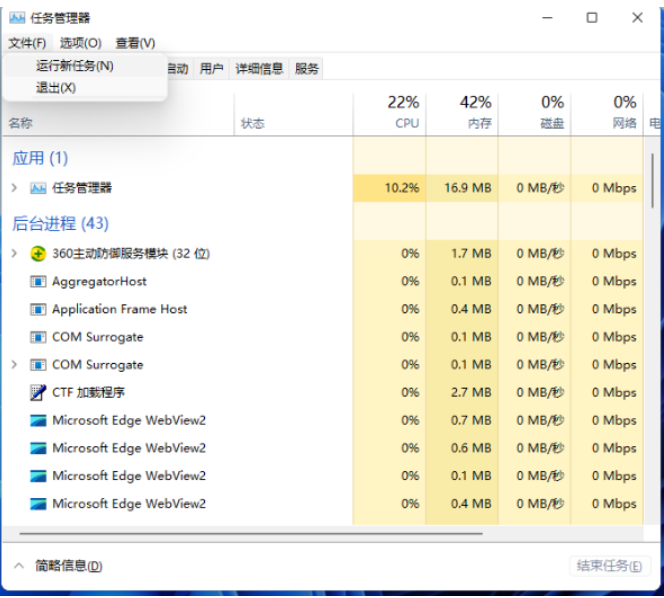Select 运行新任务(N) from the File menu

coord(75,65)
